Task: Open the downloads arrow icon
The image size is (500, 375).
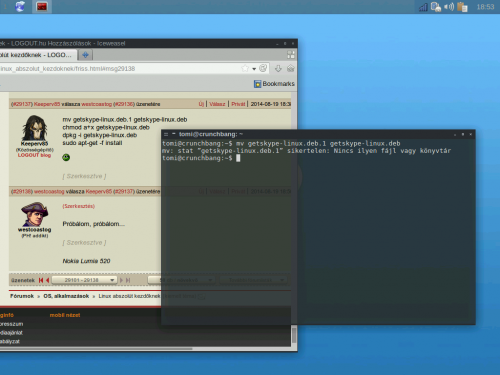Action: coord(278,69)
